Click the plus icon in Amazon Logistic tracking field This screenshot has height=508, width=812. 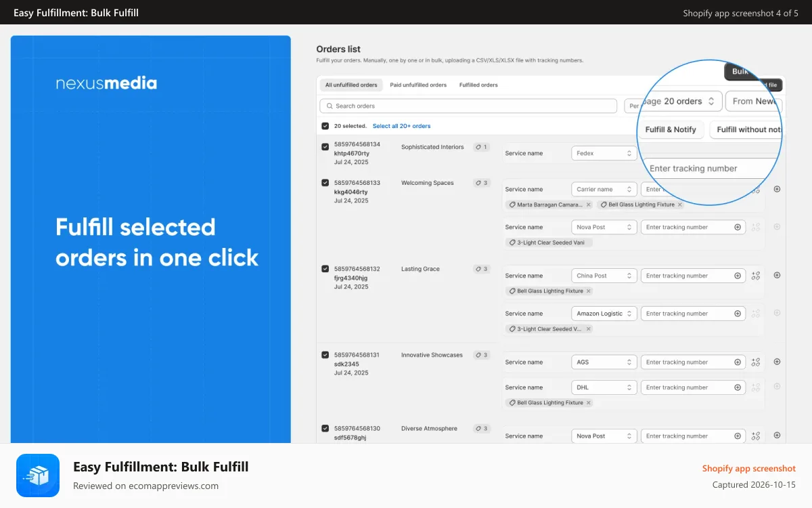click(x=738, y=314)
